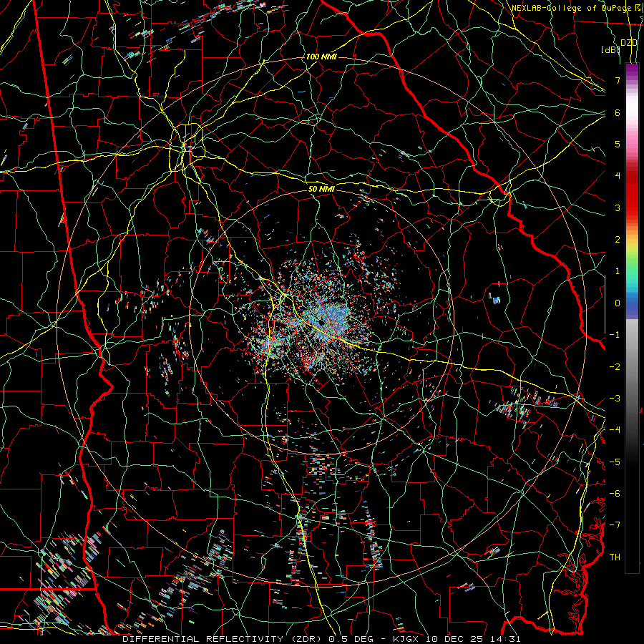Click the 0 value on color scale

pyautogui.click(x=618, y=303)
